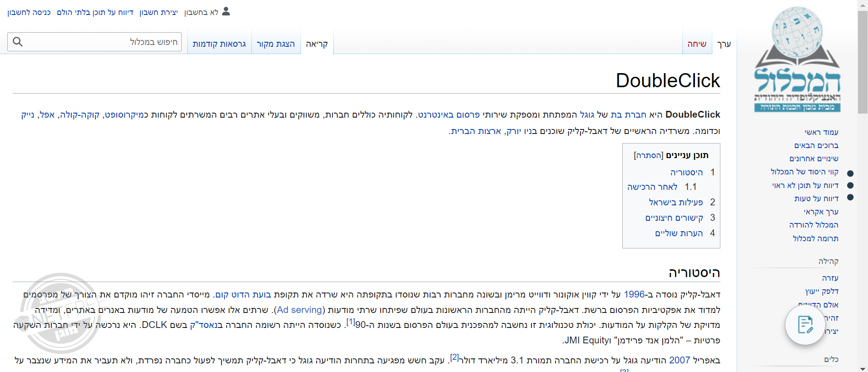Open the 'הצגת מקור' view source tab
This screenshot has width=868, height=372.
pyautogui.click(x=276, y=44)
